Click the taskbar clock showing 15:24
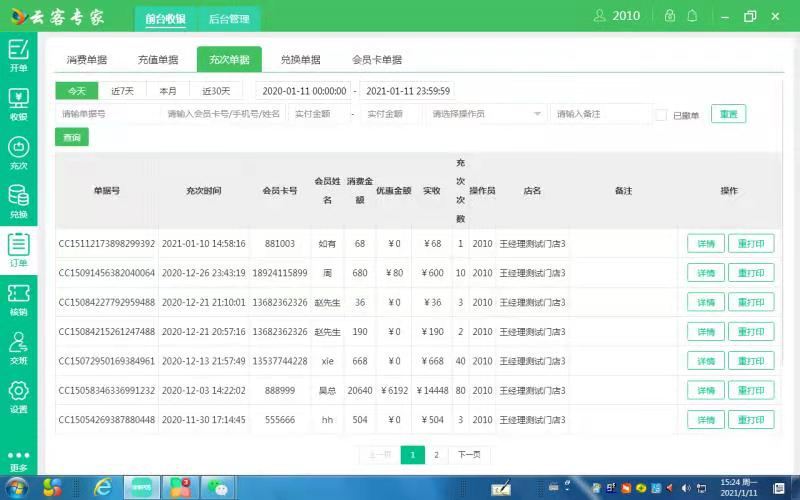 point(739,488)
